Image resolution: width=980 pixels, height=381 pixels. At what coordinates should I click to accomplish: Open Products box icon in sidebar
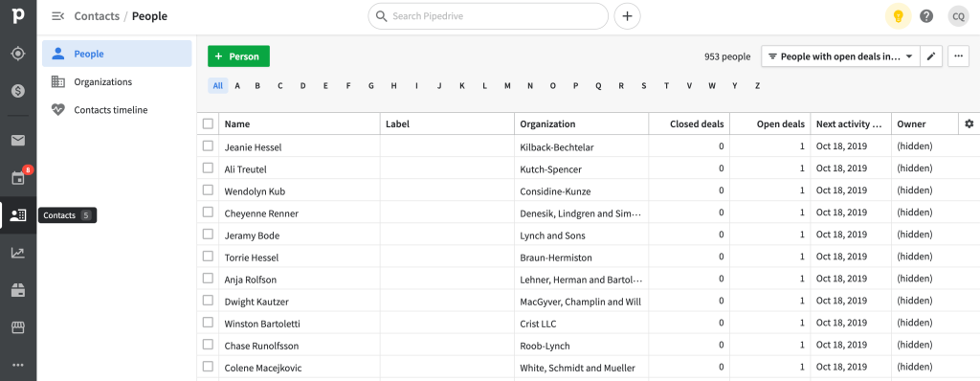(x=18, y=290)
